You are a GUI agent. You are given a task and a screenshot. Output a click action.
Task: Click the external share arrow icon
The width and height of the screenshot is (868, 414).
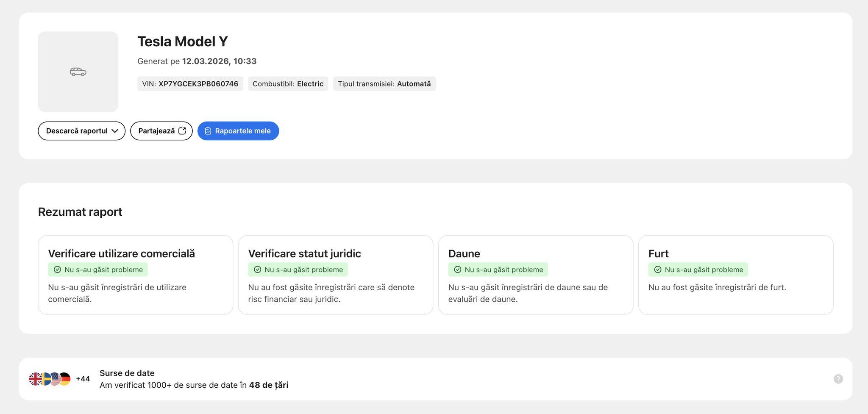pyautogui.click(x=182, y=131)
